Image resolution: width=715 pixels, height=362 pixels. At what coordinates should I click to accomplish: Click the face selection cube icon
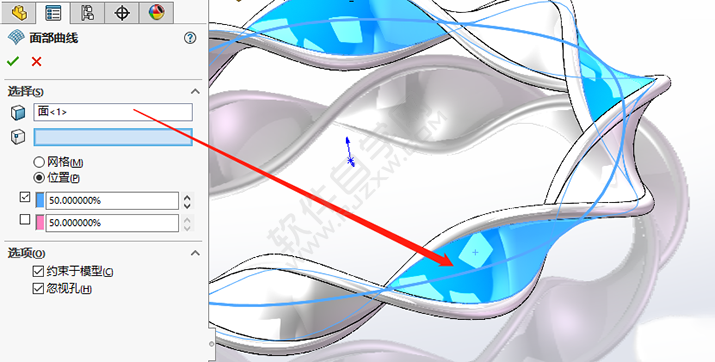coord(18,112)
